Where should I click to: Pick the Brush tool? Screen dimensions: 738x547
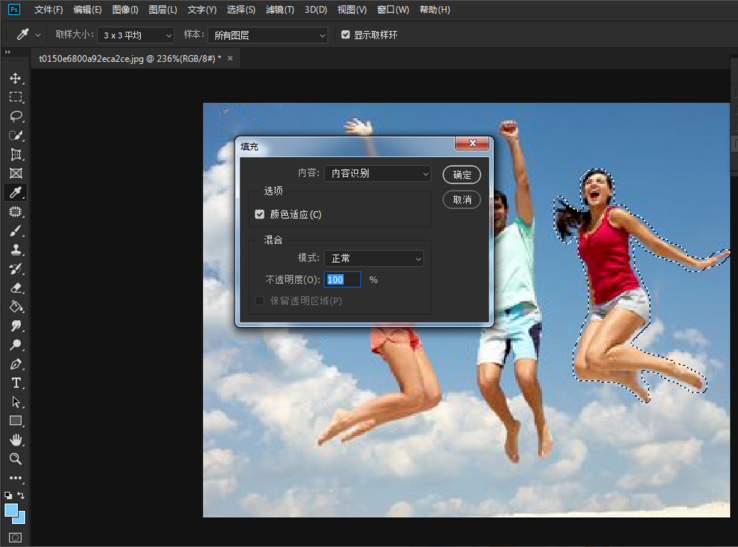[16, 231]
